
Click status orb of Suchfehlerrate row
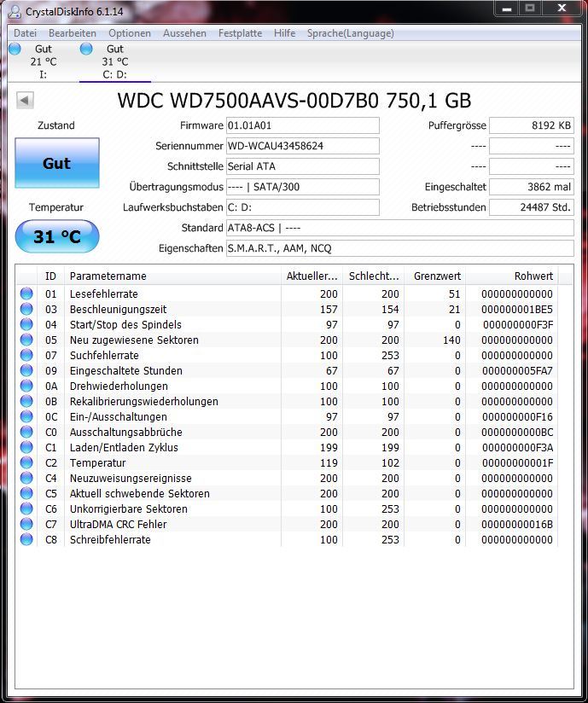(26, 355)
